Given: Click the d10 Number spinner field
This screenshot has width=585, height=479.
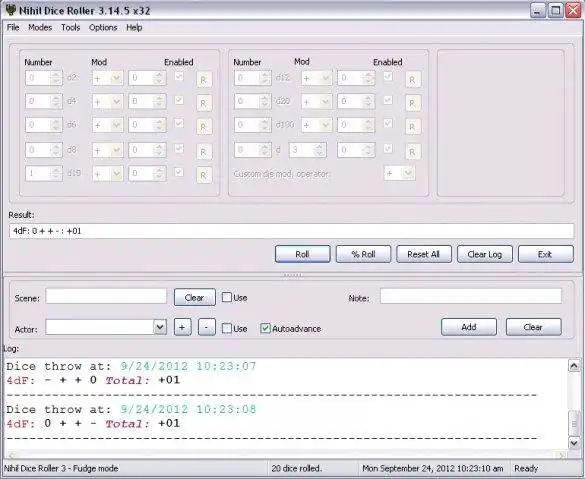Looking at the screenshot, I should [44, 173].
